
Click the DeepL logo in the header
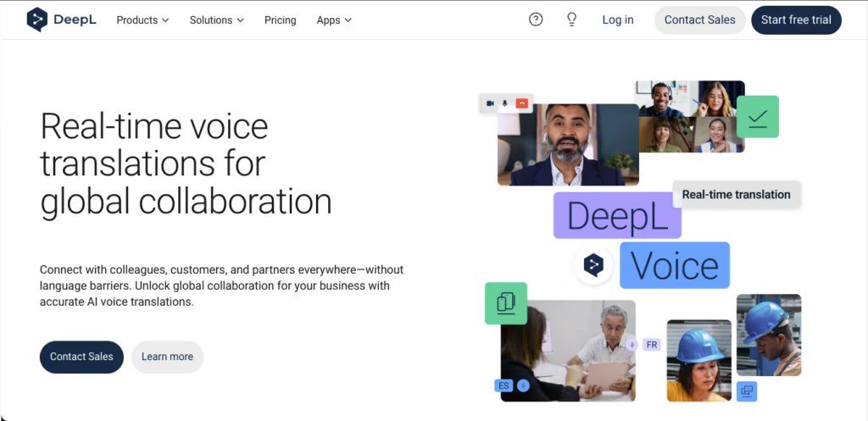pyautogui.click(x=62, y=19)
